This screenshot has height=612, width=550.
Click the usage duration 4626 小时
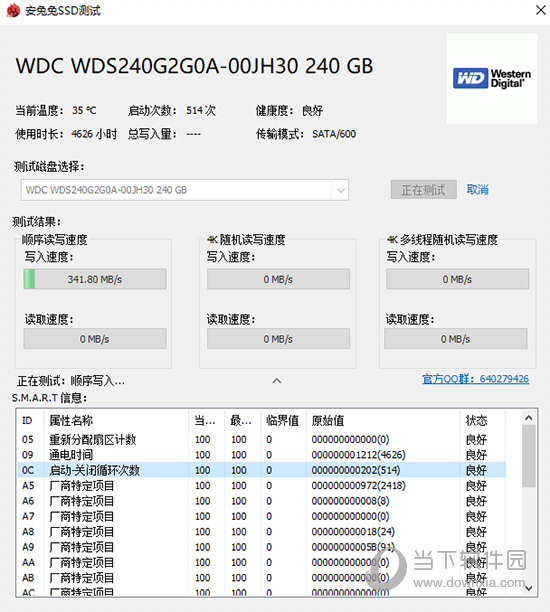pos(94,134)
